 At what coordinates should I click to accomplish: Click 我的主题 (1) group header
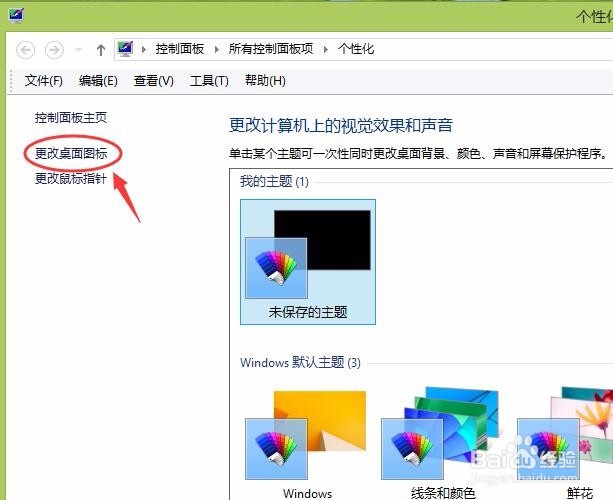click(x=274, y=181)
